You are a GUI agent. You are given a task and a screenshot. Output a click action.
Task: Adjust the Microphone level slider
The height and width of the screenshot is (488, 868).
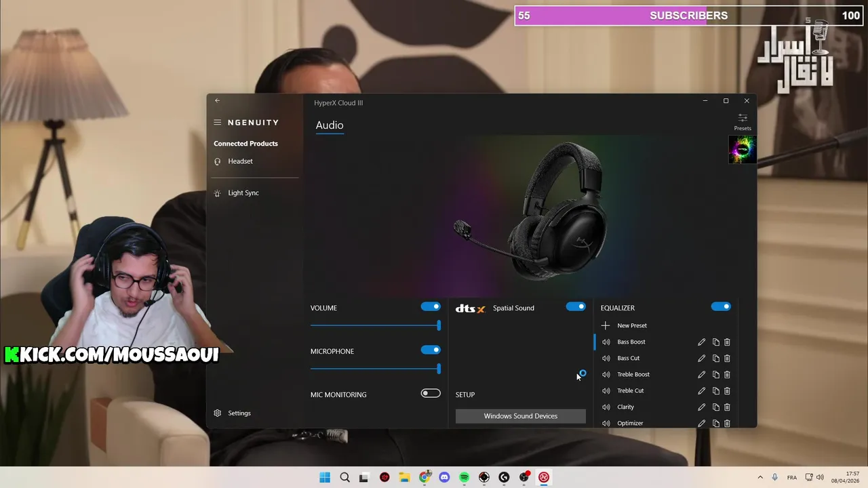(376, 369)
